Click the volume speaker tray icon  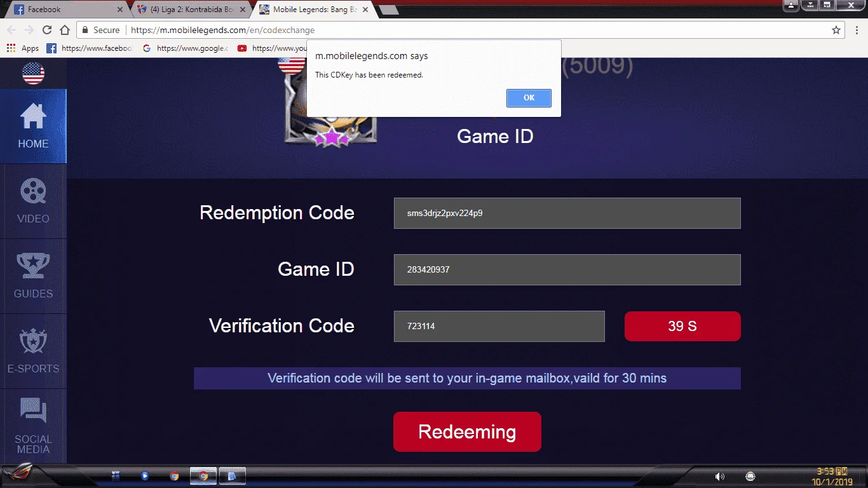tap(719, 477)
